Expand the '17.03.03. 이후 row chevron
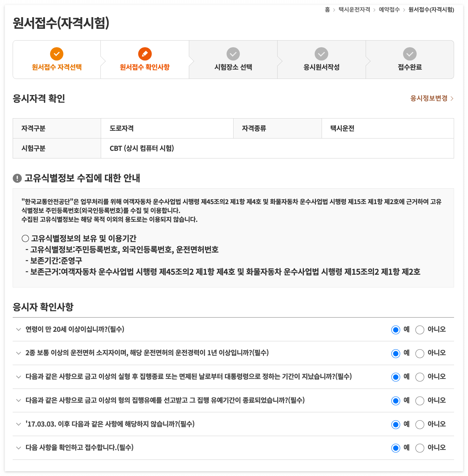 (x=18, y=424)
